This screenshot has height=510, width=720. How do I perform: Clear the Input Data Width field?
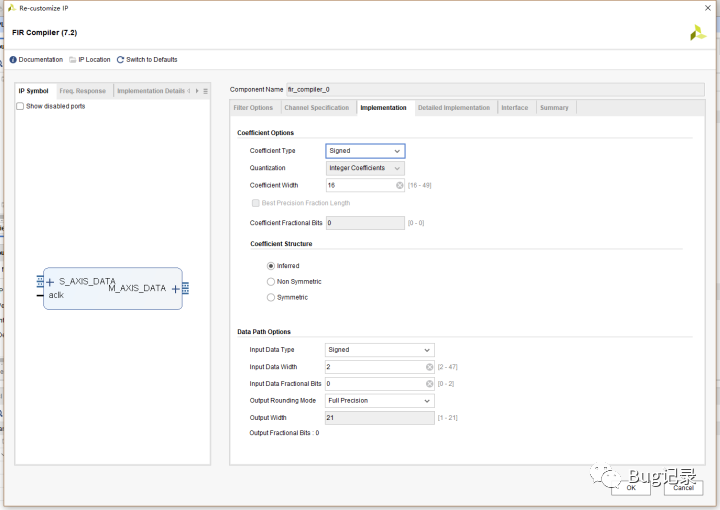click(430, 367)
